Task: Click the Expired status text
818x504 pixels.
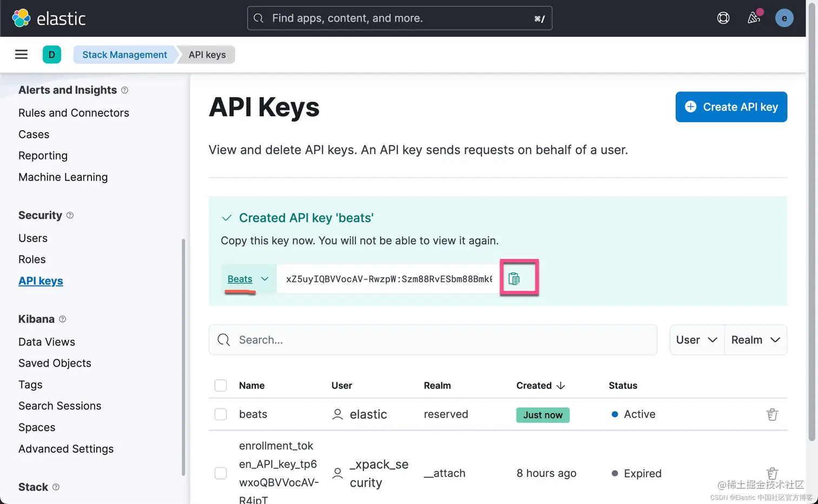Action: tap(643, 473)
